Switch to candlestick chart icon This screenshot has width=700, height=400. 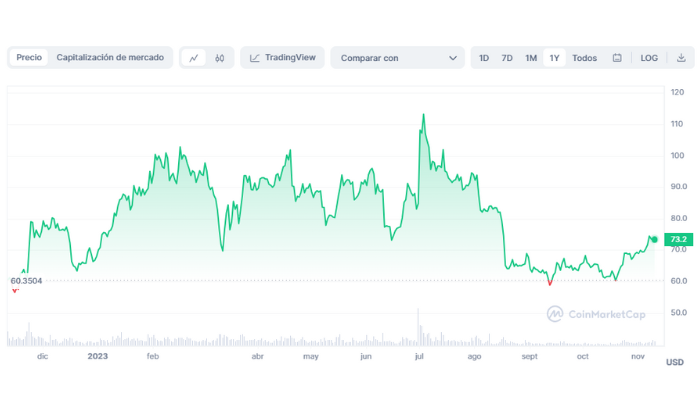220,58
